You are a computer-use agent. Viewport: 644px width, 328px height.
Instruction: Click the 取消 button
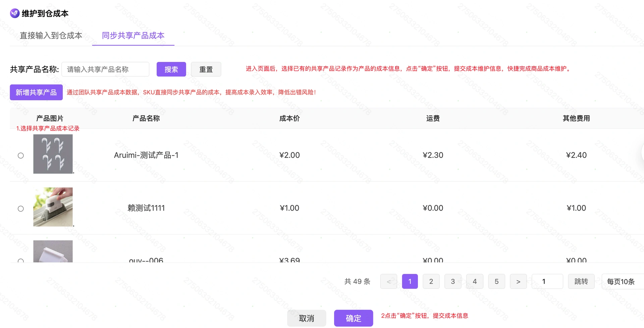click(307, 318)
